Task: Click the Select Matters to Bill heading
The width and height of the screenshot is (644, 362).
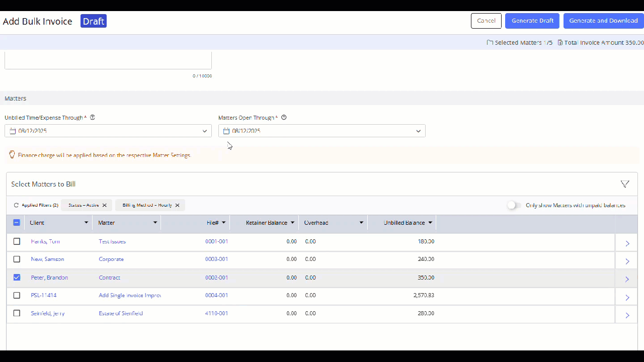Action: click(x=43, y=184)
